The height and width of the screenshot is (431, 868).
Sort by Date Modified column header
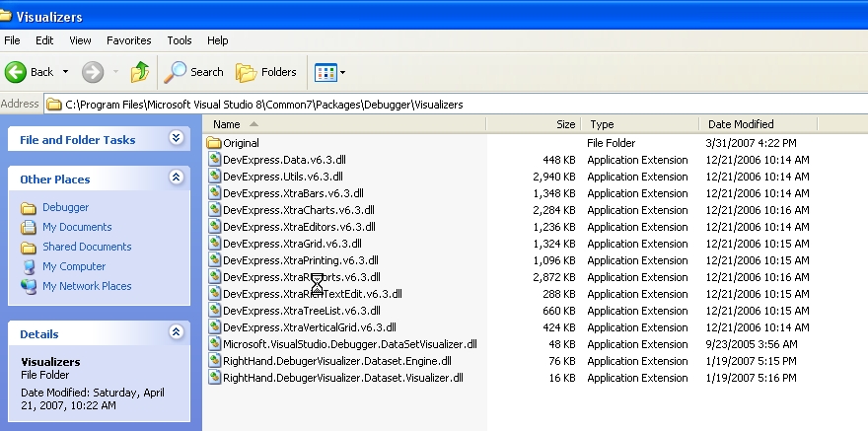740,124
